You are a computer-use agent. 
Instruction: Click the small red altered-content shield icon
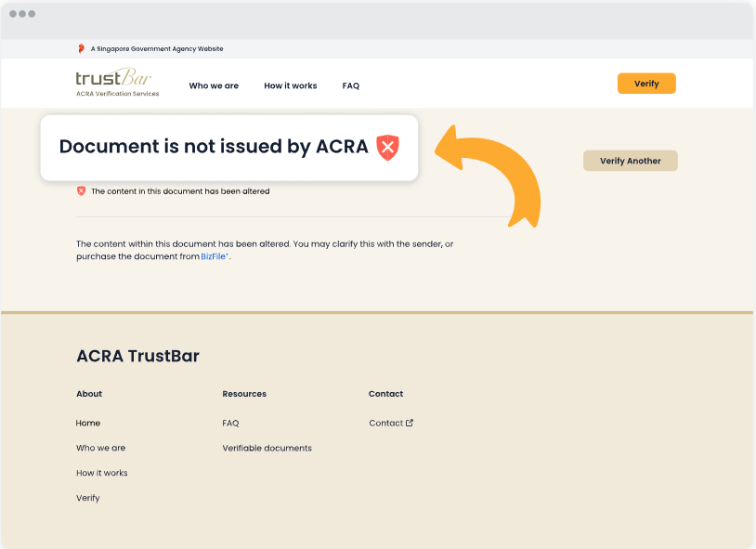[x=81, y=191]
